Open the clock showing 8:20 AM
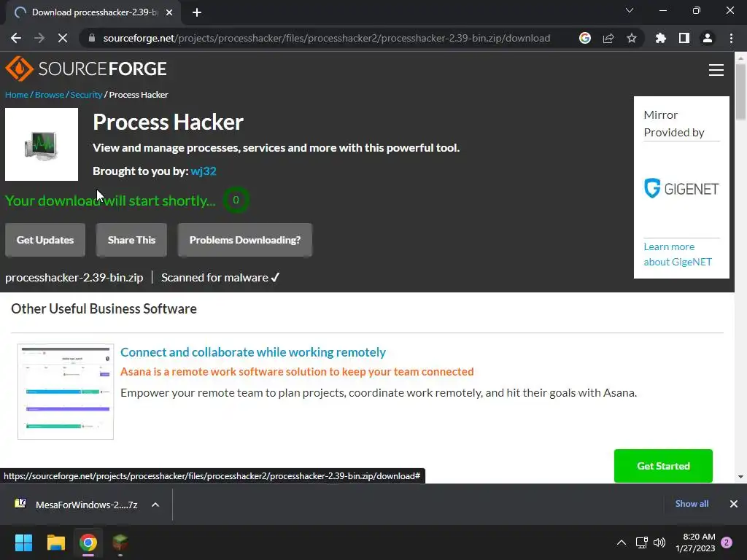The height and width of the screenshot is (560, 747). (x=695, y=542)
